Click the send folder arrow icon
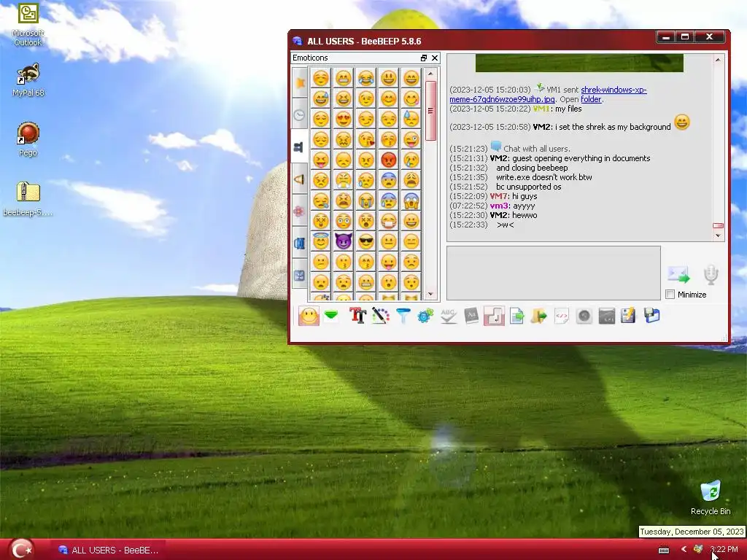This screenshot has height=560, width=747. coord(539,316)
